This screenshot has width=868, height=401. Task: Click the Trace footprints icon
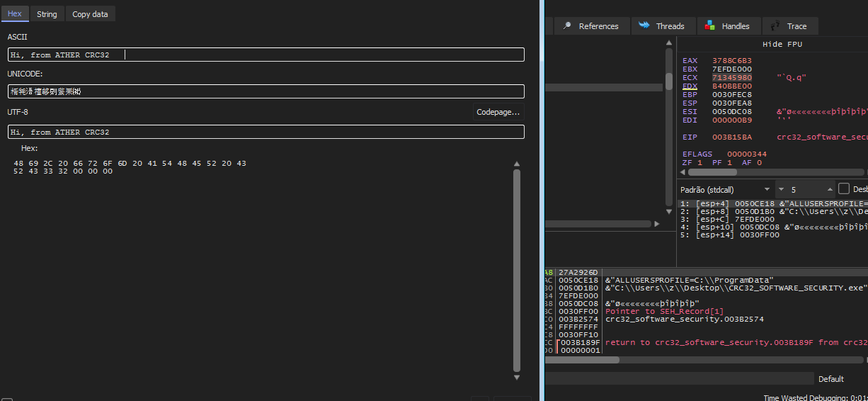(776, 26)
